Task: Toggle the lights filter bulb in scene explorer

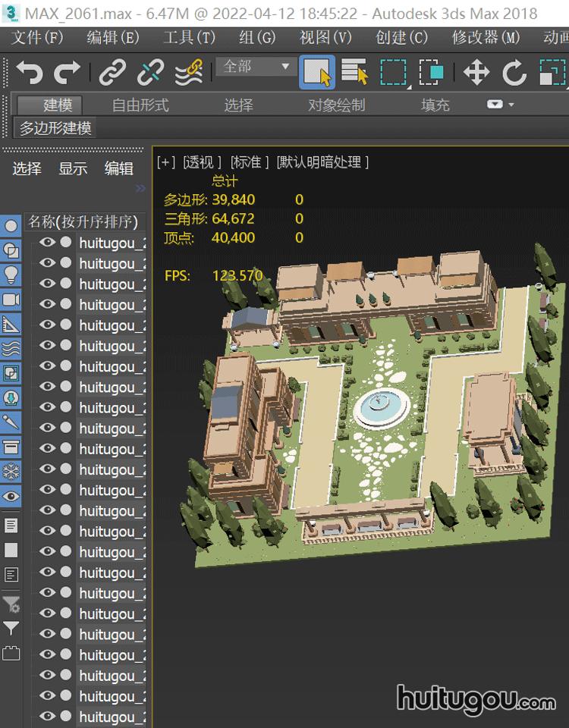Action: [11, 275]
